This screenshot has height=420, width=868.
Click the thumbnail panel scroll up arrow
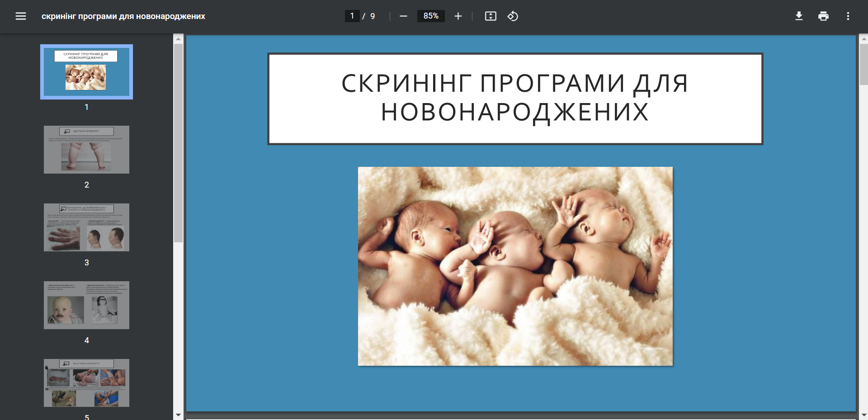pos(178,39)
